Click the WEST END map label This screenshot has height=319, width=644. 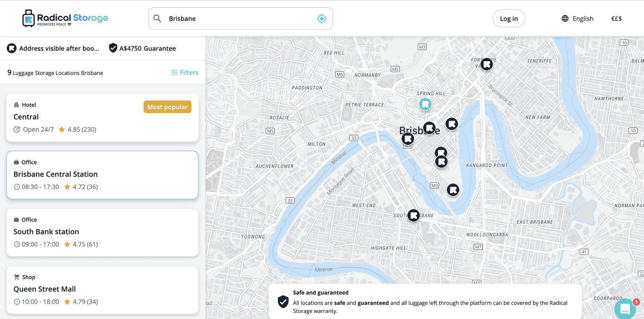click(x=364, y=206)
